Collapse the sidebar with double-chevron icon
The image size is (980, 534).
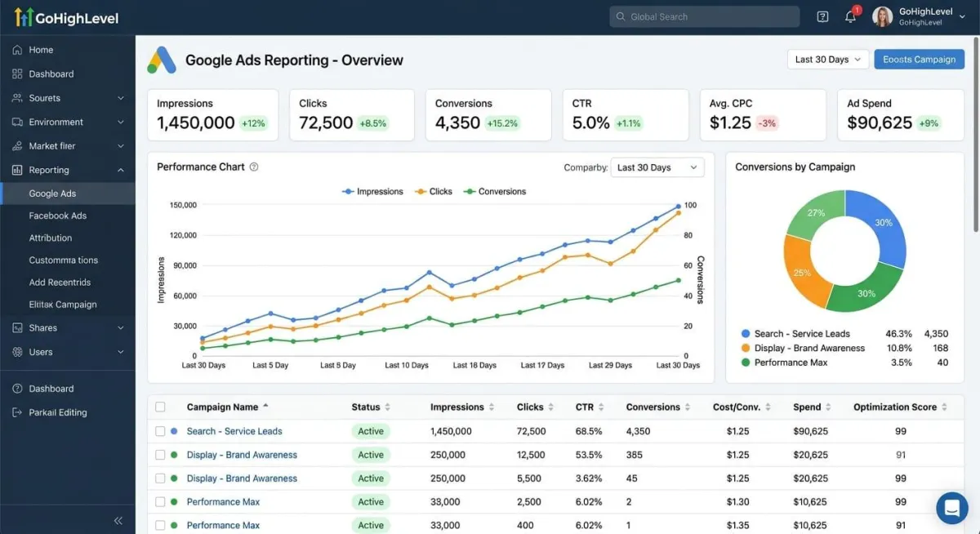(x=118, y=520)
